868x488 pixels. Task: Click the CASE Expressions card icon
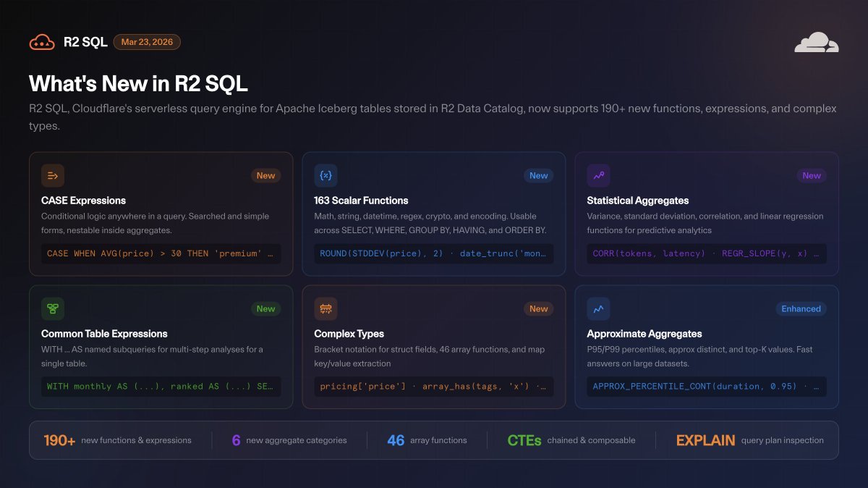(53, 175)
